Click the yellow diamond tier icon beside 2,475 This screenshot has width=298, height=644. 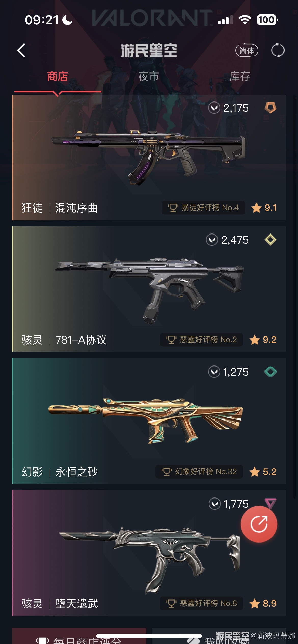point(270,240)
